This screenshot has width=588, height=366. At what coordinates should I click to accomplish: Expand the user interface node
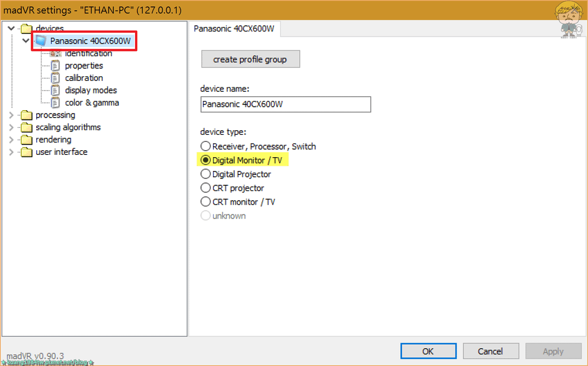tap(11, 152)
